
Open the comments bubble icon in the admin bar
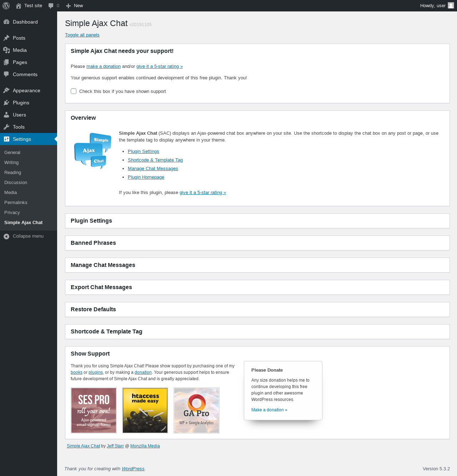tap(51, 6)
